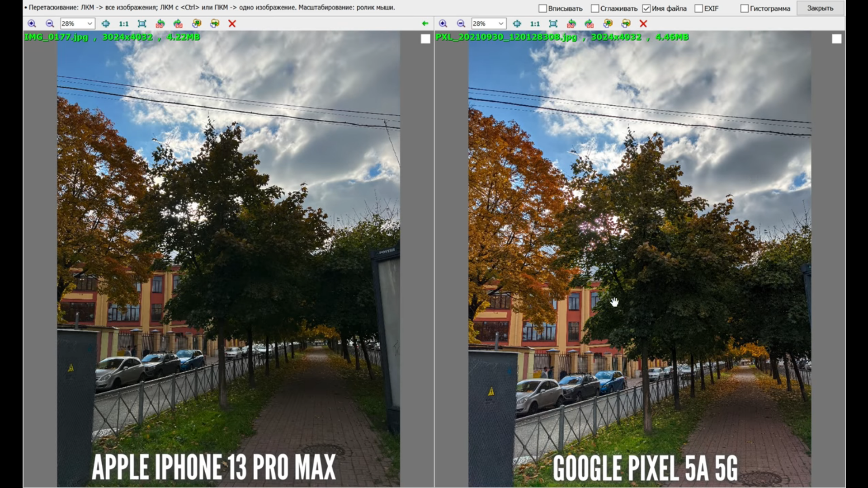Rotate left image counterclockwise

tap(160, 23)
